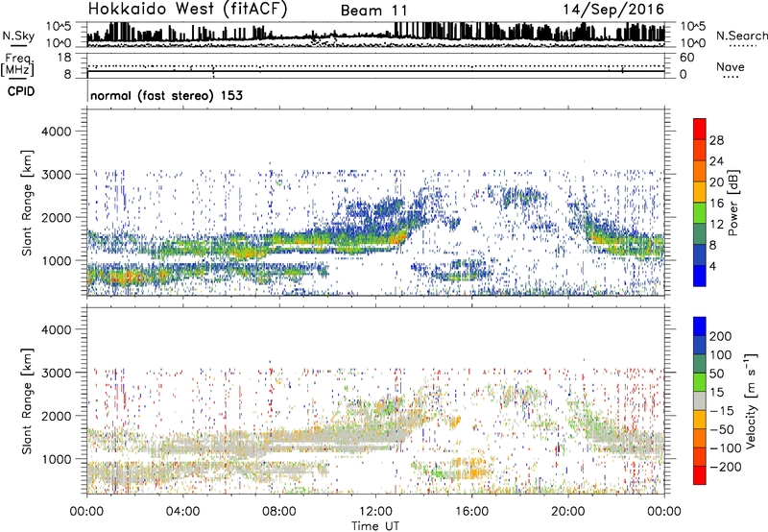Click the '08:00' time axis tick label

[x=279, y=512]
